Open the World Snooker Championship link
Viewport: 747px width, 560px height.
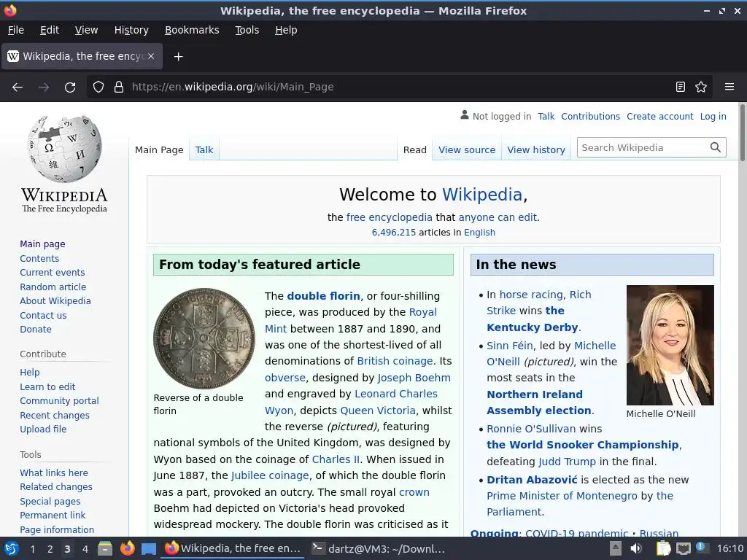click(583, 445)
